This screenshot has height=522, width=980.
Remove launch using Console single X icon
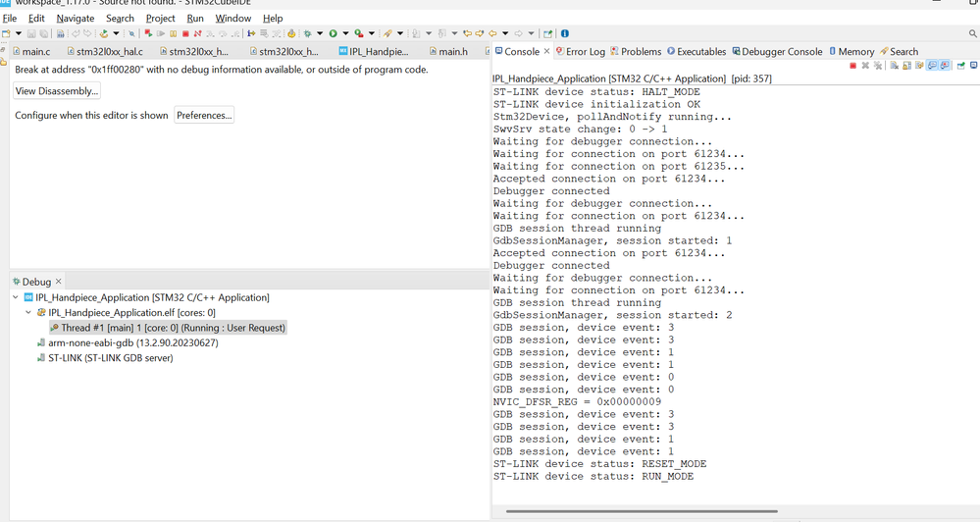tap(865, 65)
